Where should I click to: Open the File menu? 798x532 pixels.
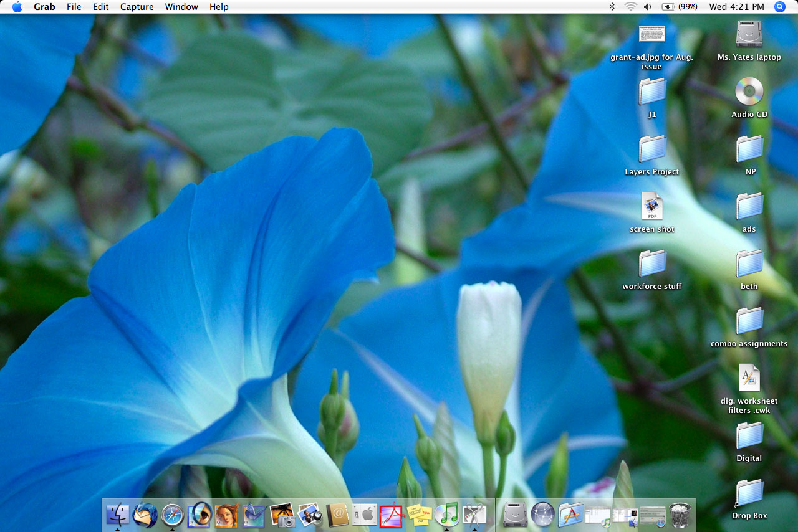[x=74, y=7]
